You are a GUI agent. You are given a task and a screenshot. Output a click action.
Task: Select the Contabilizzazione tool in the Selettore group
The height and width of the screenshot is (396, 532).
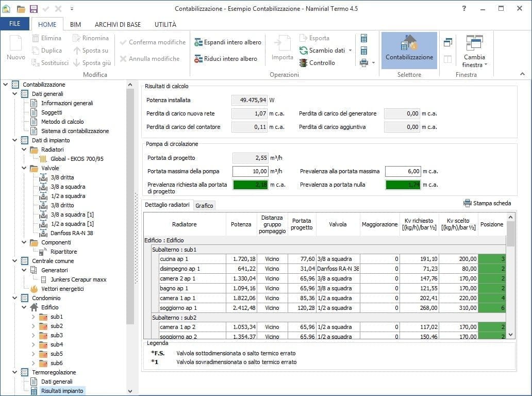tap(408, 50)
